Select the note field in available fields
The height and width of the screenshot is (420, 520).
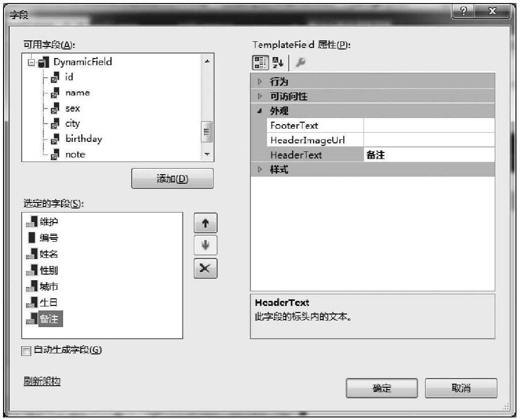coord(75,154)
